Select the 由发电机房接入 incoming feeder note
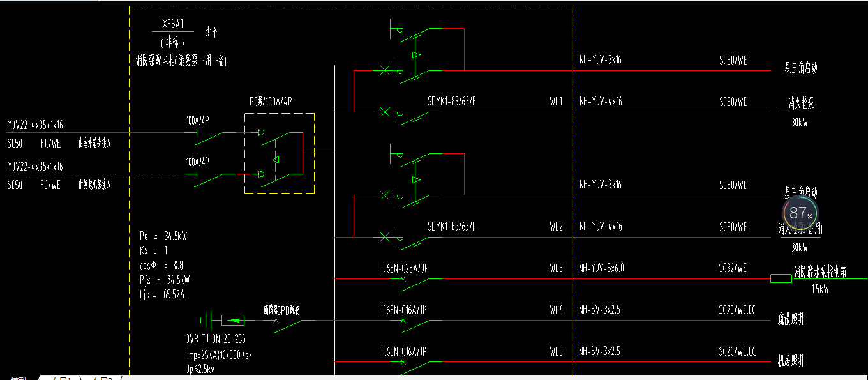 pos(94,185)
